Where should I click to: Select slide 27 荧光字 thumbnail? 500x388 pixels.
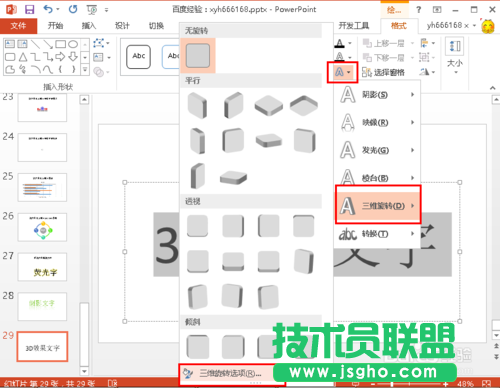pyautogui.click(x=42, y=267)
